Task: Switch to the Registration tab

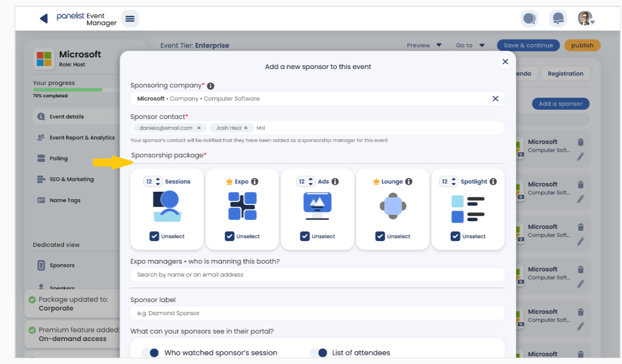Action: click(565, 73)
